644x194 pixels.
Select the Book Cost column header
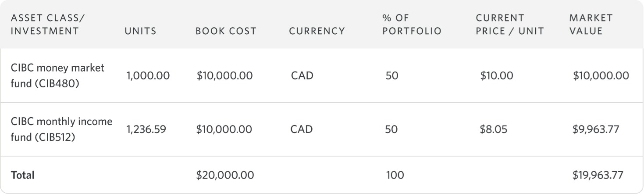[x=226, y=31]
